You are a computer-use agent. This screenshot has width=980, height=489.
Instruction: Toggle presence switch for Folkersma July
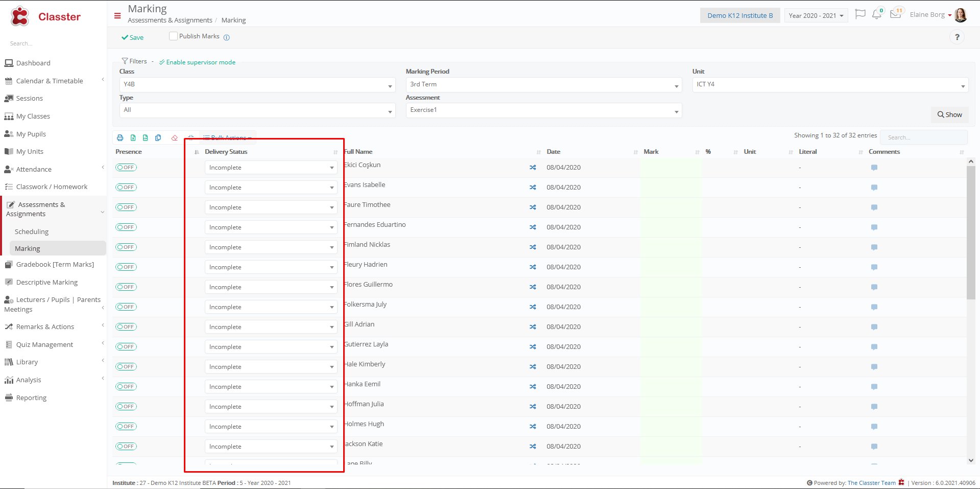126,307
